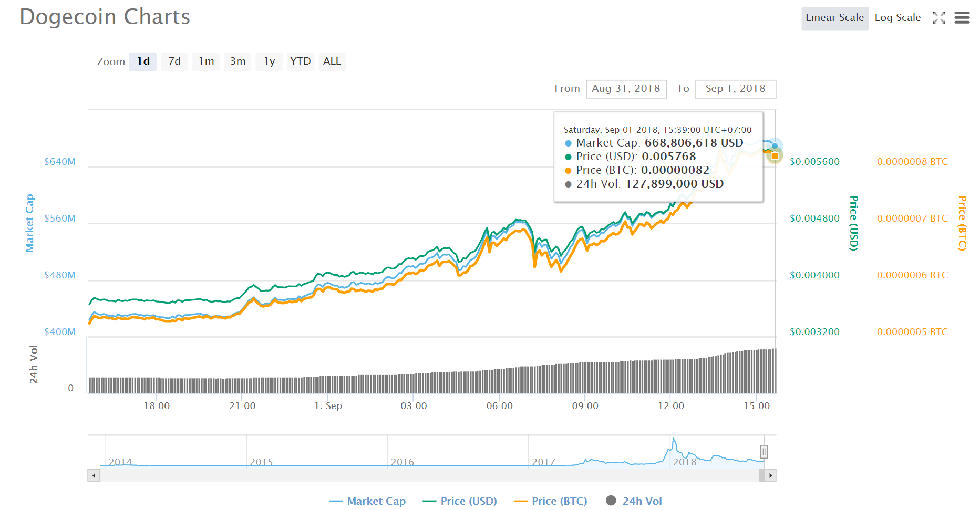The width and height of the screenshot is (980, 510).
Task: Click the 2017 label in navigator
Action: click(x=543, y=462)
